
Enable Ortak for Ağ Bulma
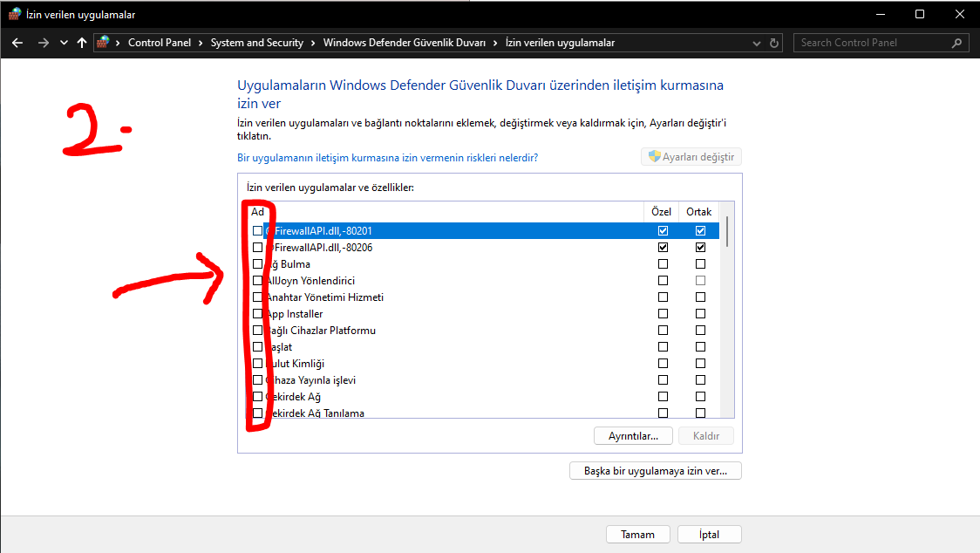[701, 264]
